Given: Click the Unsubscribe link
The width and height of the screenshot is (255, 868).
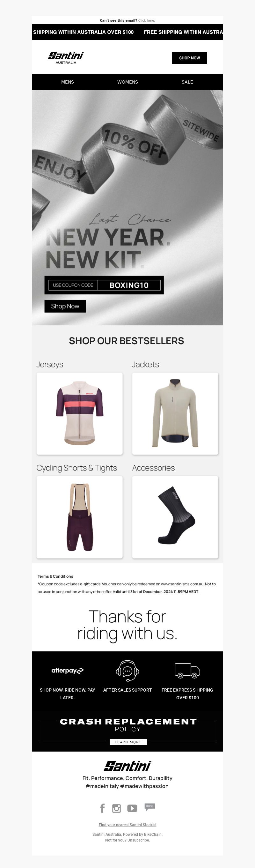Looking at the screenshot, I should 138,840.
